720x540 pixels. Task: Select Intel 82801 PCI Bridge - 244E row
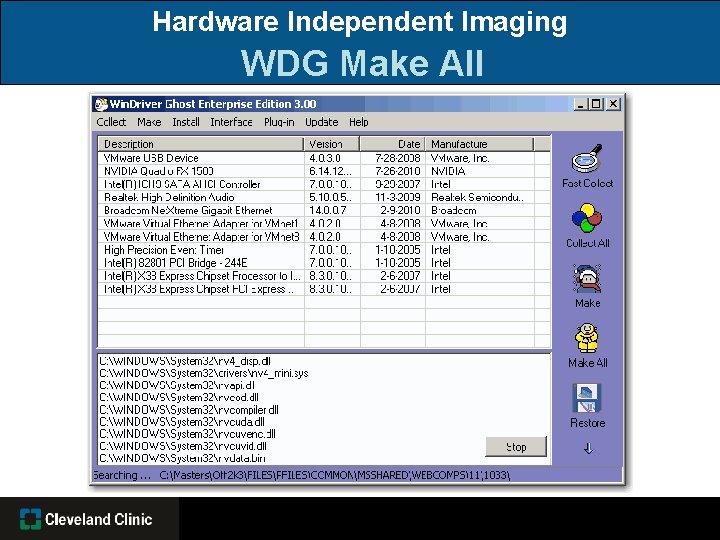pyautogui.click(x=324, y=263)
